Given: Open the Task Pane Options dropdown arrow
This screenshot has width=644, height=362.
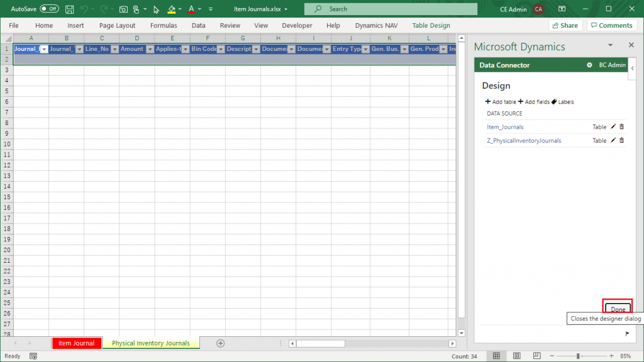Looking at the screenshot, I should point(610,45).
